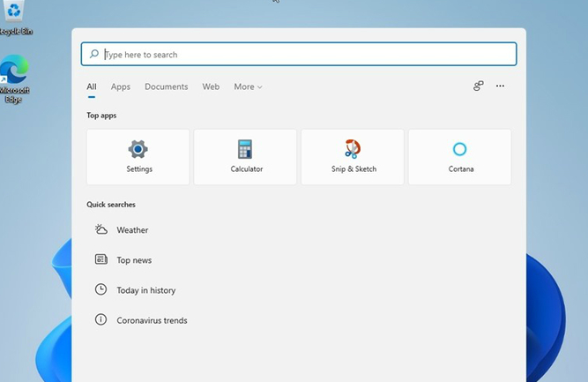
Task: Switch to the Documents tab
Action: click(x=166, y=86)
